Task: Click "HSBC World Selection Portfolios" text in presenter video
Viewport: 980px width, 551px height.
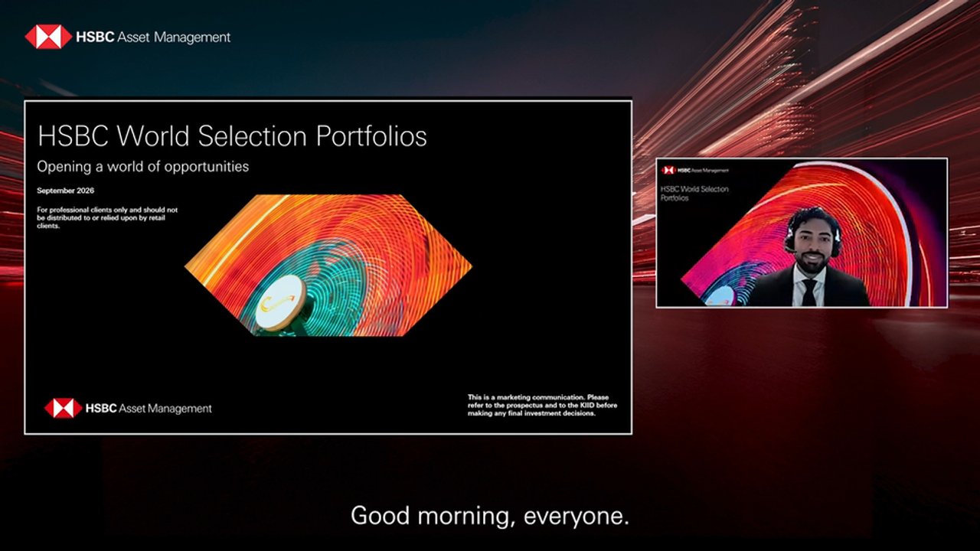Action: [694, 193]
